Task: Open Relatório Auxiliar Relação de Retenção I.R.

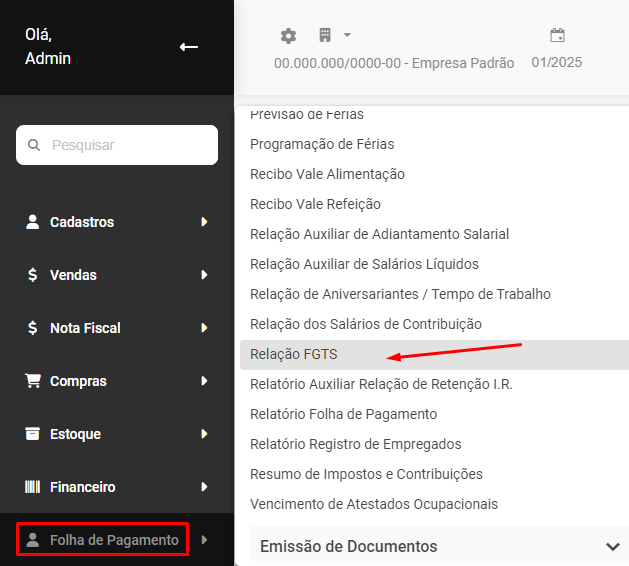Action: [x=381, y=384]
